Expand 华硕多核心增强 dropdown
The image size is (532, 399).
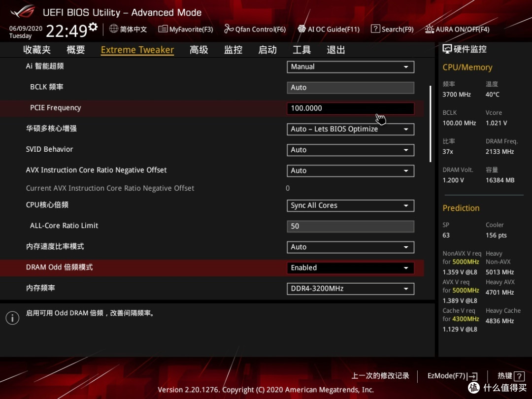351,129
